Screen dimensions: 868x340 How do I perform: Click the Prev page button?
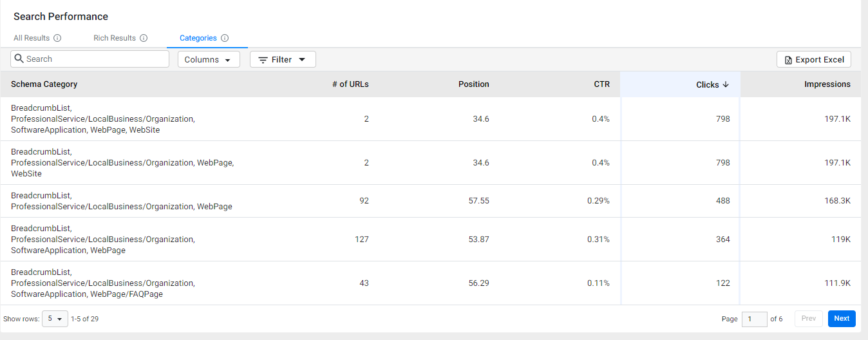809,319
